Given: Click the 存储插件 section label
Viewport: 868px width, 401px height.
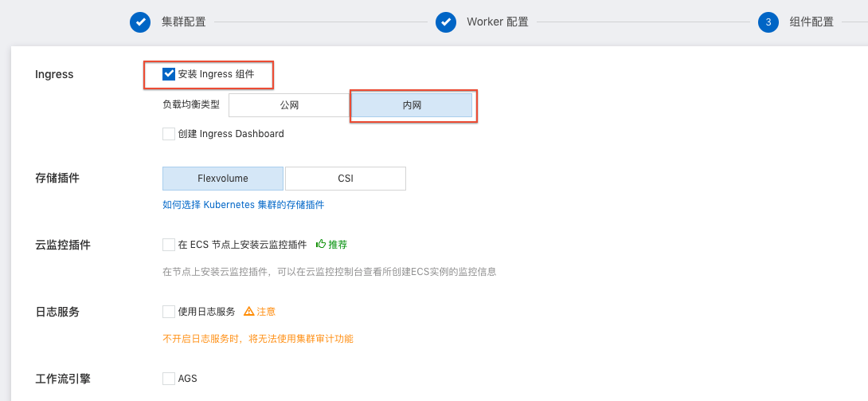Looking at the screenshot, I should click(57, 179).
